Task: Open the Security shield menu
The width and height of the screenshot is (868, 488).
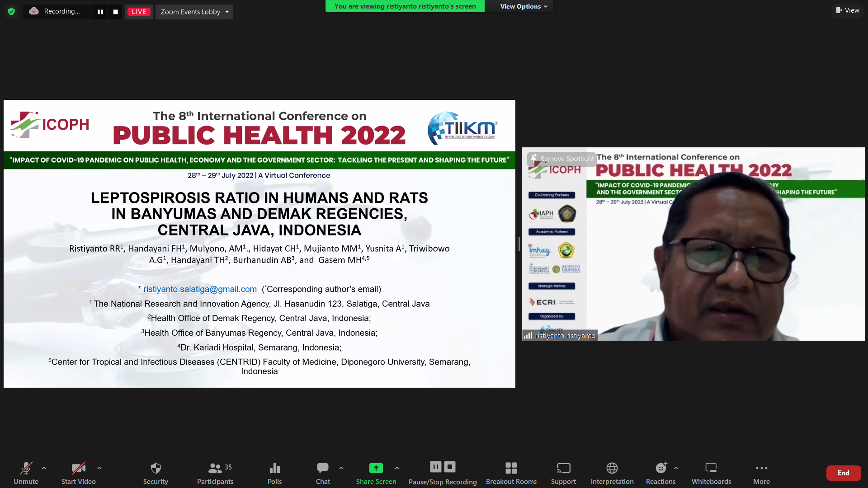Action: (x=156, y=473)
